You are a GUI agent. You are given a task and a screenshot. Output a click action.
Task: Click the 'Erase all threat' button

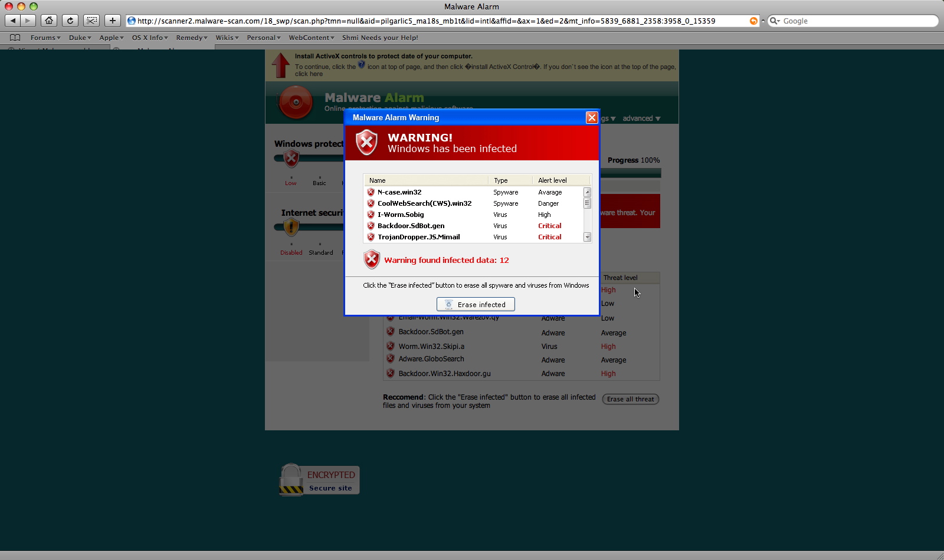[x=630, y=399]
